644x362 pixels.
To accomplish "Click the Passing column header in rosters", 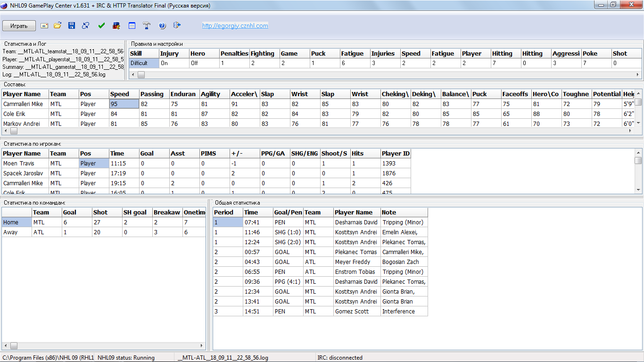I will pyautogui.click(x=154, y=94).
